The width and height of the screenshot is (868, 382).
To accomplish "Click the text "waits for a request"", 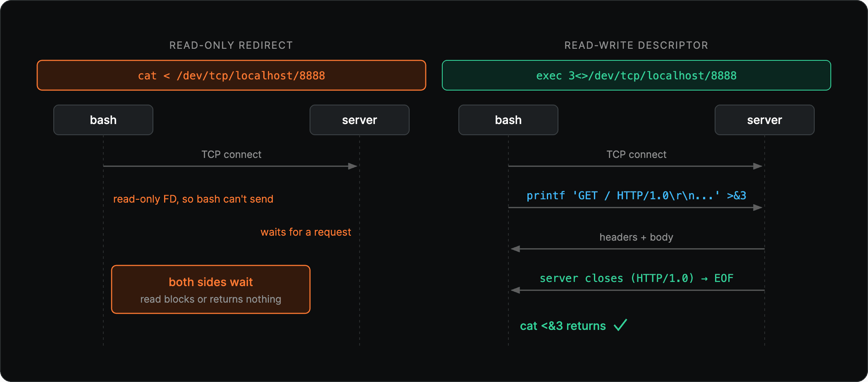I will pyautogui.click(x=306, y=232).
